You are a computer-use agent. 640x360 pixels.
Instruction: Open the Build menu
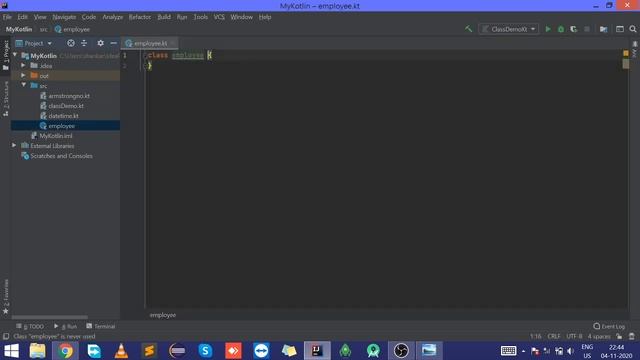point(164,17)
